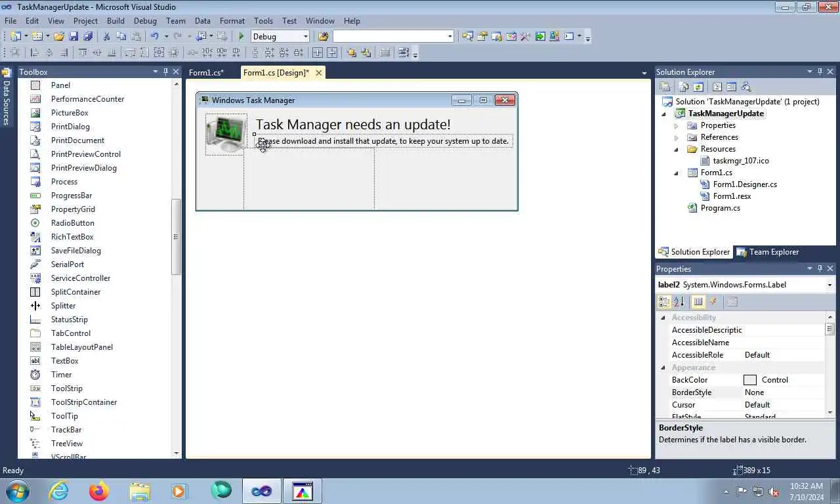Viewport: 840px width, 504px height.
Task: Click the New Project toolbar icon
Action: (x=15, y=37)
